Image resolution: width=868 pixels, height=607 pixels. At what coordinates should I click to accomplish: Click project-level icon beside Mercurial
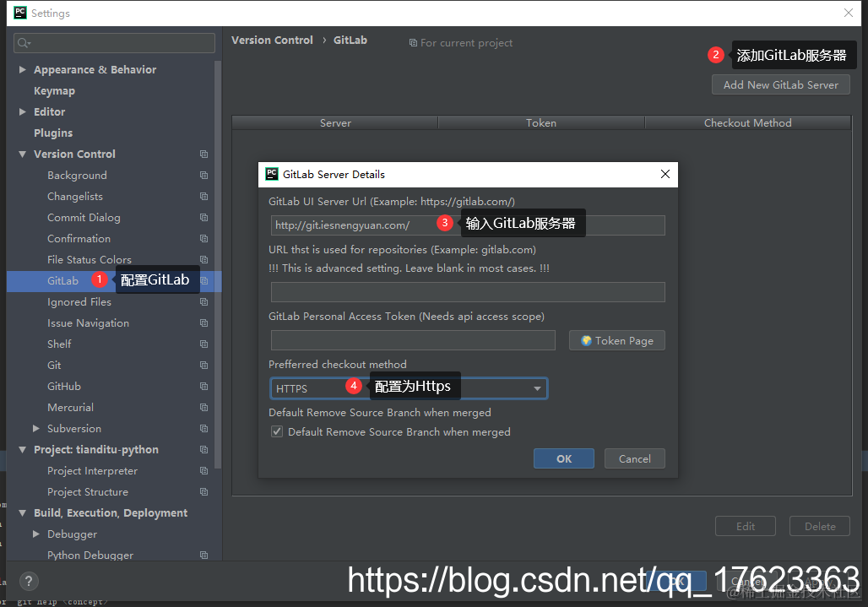[x=203, y=407]
